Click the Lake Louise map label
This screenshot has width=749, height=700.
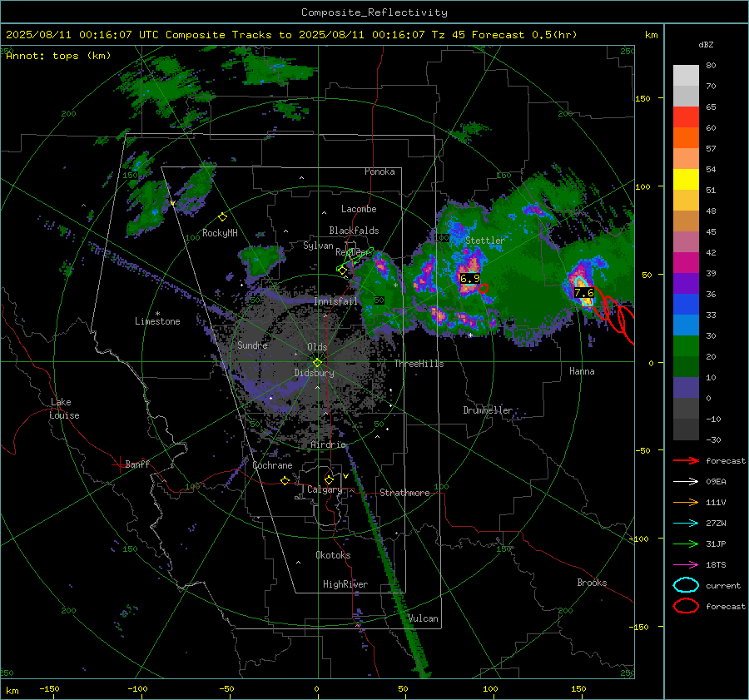pos(64,409)
